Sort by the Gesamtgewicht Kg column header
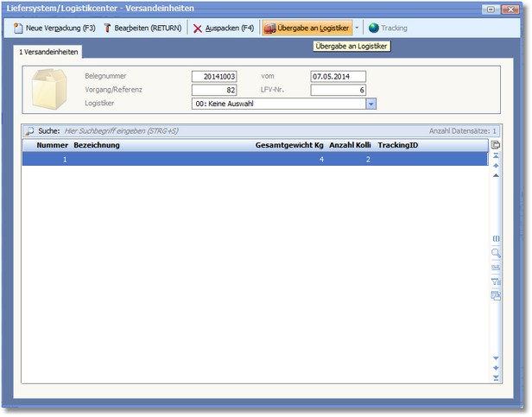Viewport: 532px width, 417px height. tap(289, 145)
